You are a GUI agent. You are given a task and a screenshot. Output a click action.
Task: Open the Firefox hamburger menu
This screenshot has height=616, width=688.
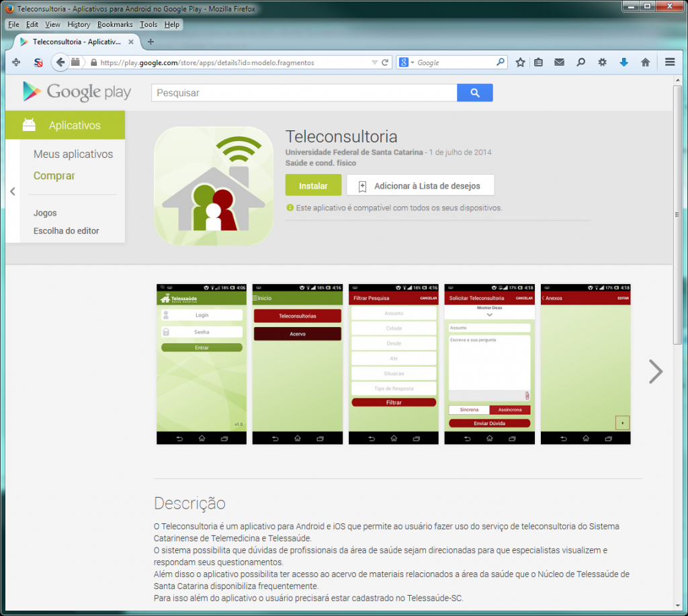pyautogui.click(x=670, y=62)
